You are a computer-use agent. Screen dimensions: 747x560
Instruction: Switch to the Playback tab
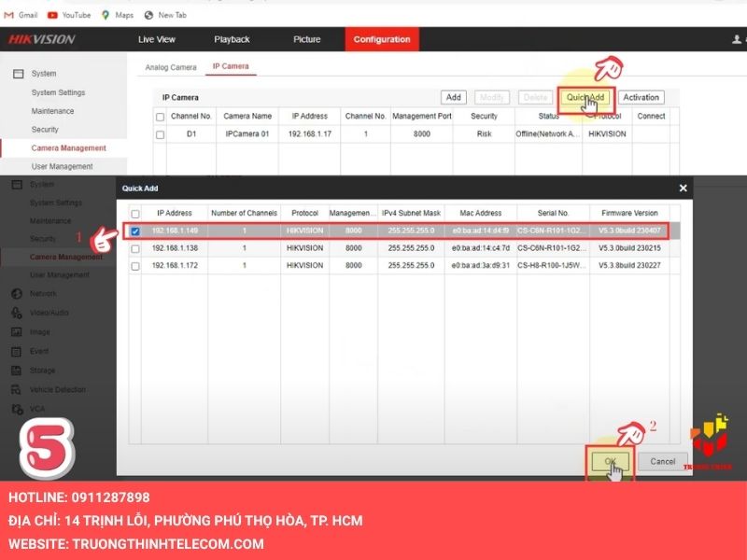pyautogui.click(x=232, y=39)
